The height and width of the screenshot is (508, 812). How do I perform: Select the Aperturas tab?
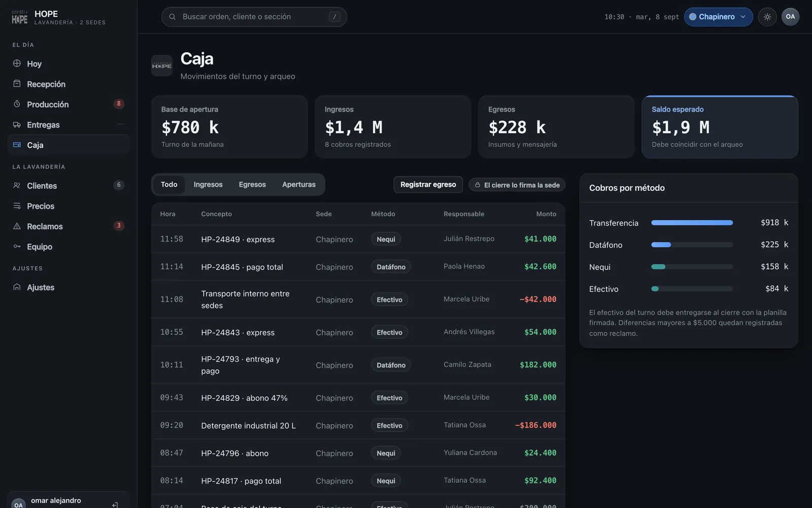299,184
